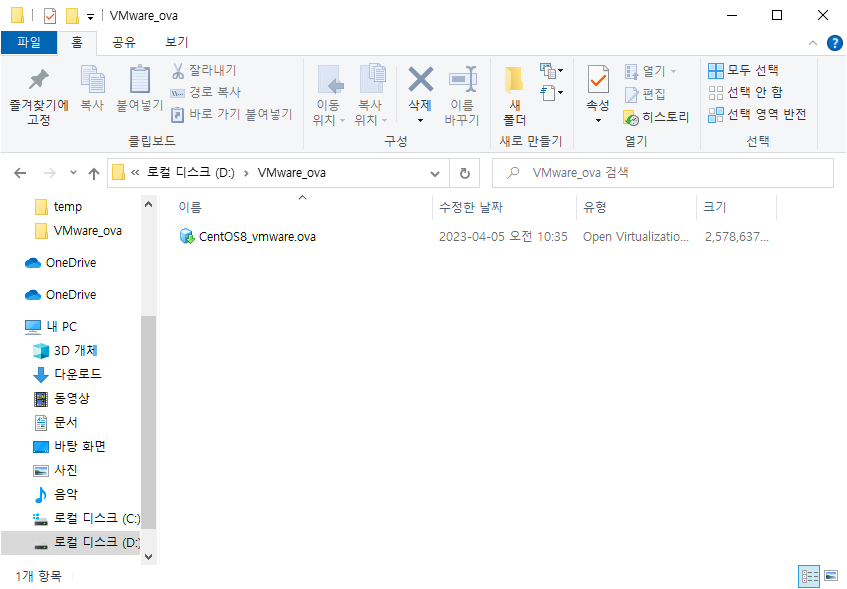This screenshot has height=589, width=847.
Task: Click 이름 바꾸기 (Rename) icon
Action: pos(462,96)
